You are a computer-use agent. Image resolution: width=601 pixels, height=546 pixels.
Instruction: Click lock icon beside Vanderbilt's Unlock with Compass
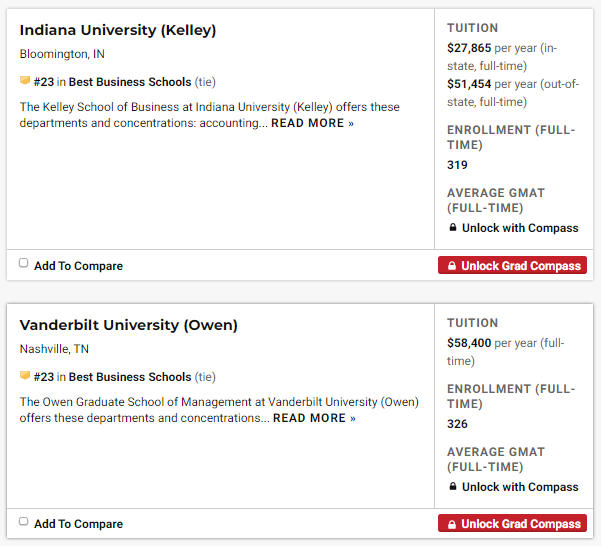[453, 487]
